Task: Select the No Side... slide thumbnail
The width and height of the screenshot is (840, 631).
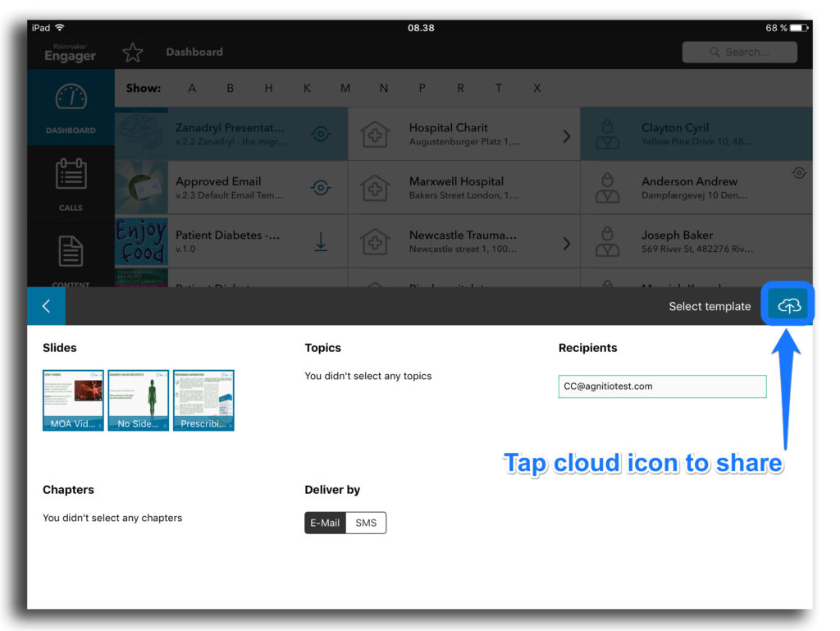Action: (138, 400)
